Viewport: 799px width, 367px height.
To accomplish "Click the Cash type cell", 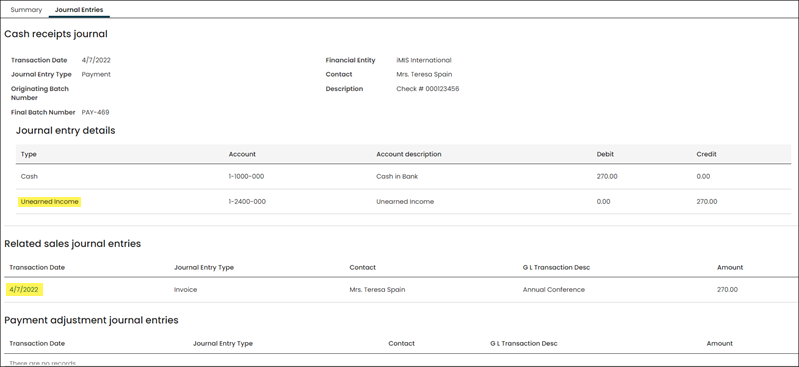I will pos(29,176).
